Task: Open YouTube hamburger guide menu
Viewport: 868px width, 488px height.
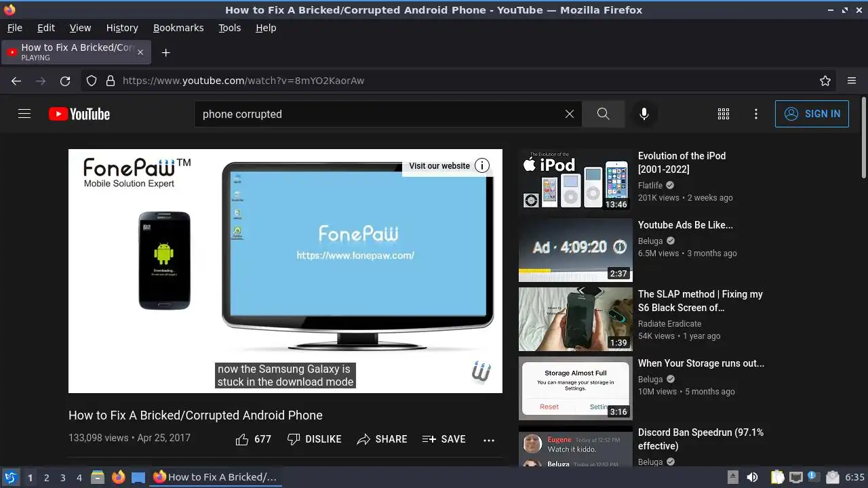Action: (24, 114)
